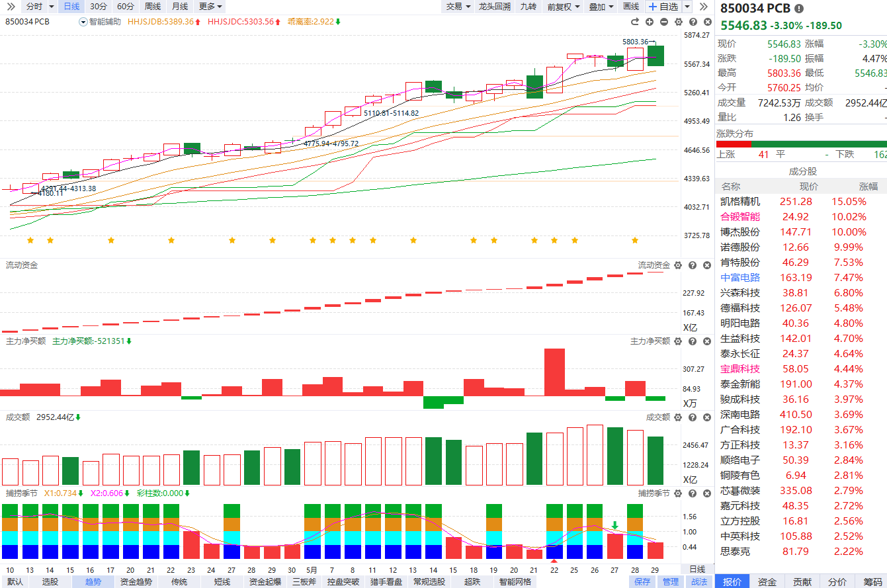Open main chart settings gear icon
Image resolution: width=887 pixels, height=588 pixels.
[x=679, y=22]
